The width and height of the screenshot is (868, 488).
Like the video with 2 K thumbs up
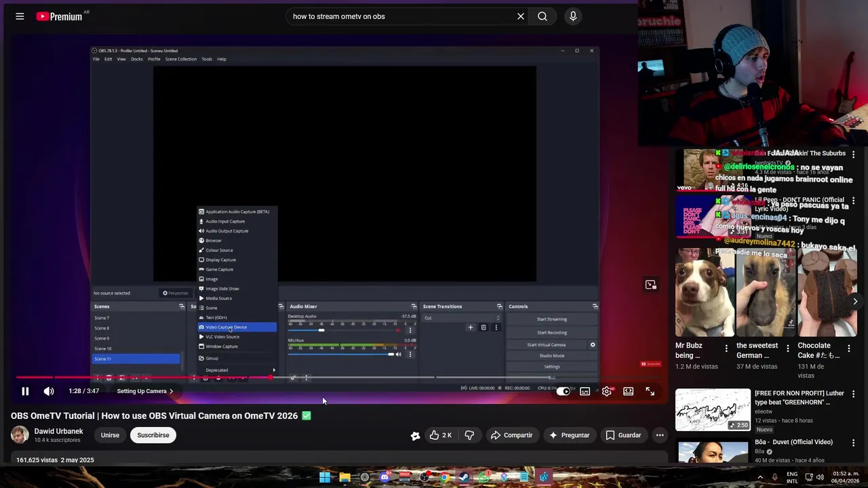point(440,435)
